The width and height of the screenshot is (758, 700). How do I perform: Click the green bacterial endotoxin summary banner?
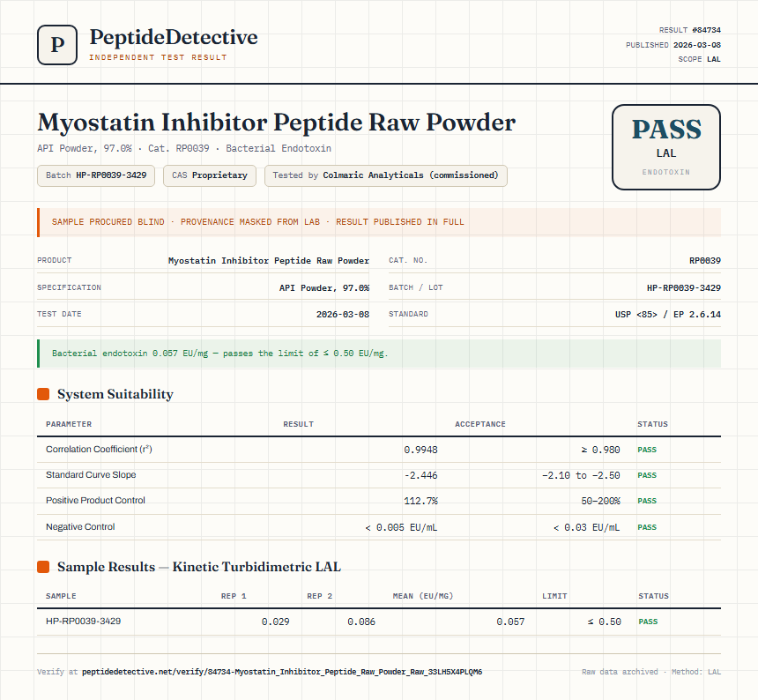(x=379, y=354)
